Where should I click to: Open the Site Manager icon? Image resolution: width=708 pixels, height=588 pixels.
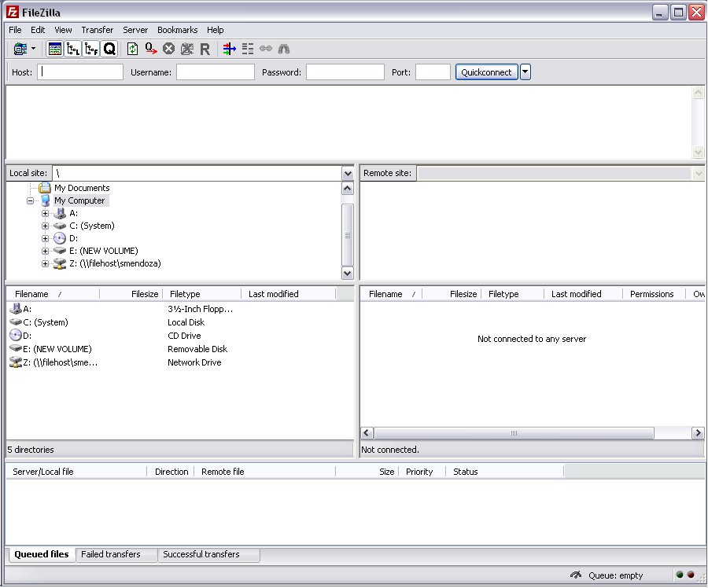(19, 49)
